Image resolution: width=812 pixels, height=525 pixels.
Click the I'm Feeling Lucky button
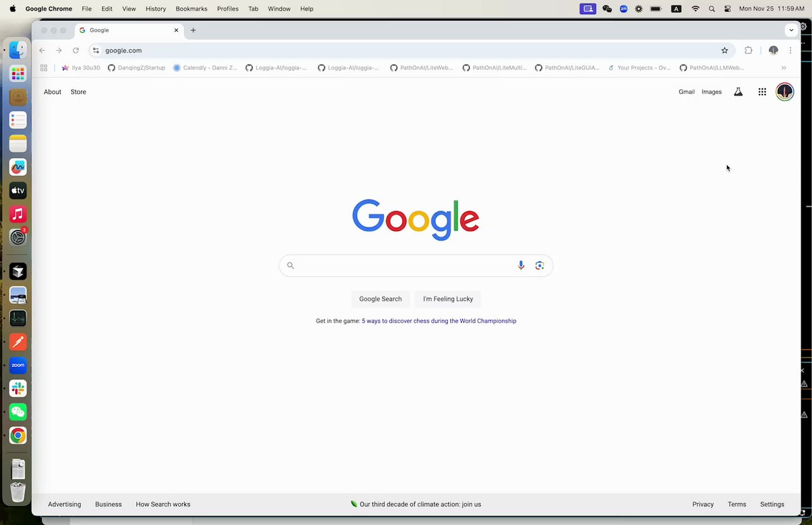click(448, 299)
